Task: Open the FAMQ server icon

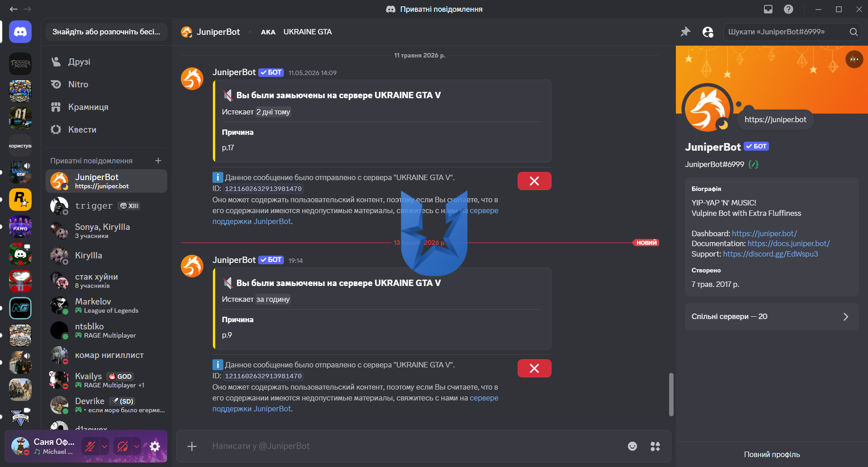Action: click(x=20, y=227)
